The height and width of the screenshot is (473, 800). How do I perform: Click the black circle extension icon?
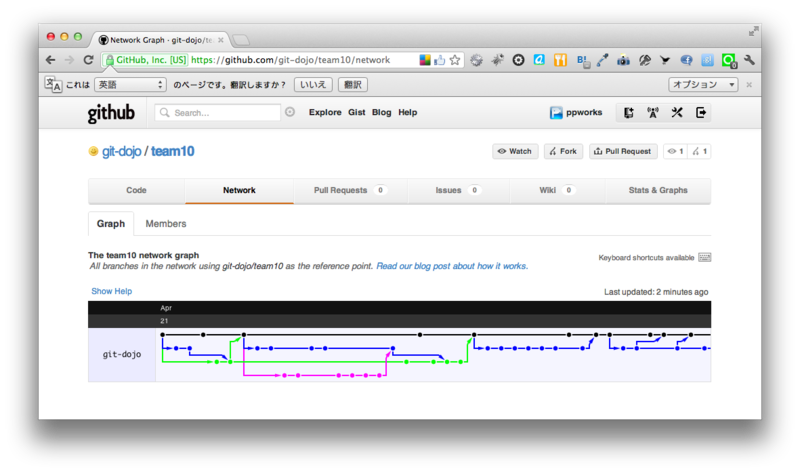pos(518,60)
